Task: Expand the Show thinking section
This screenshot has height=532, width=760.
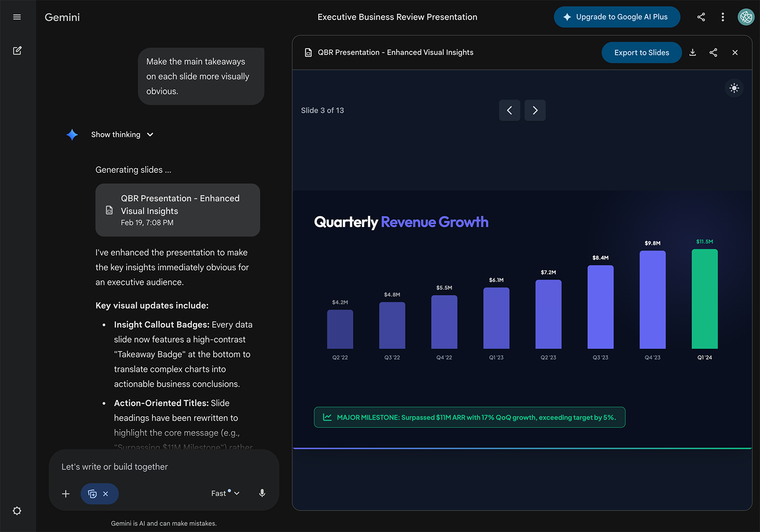Action: (x=122, y=135)
